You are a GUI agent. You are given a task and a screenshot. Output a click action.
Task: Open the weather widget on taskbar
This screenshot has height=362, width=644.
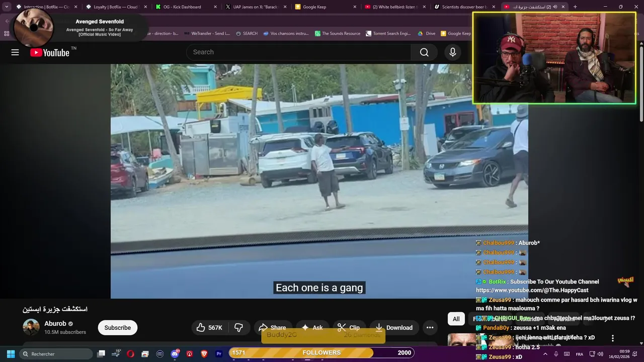116,354
